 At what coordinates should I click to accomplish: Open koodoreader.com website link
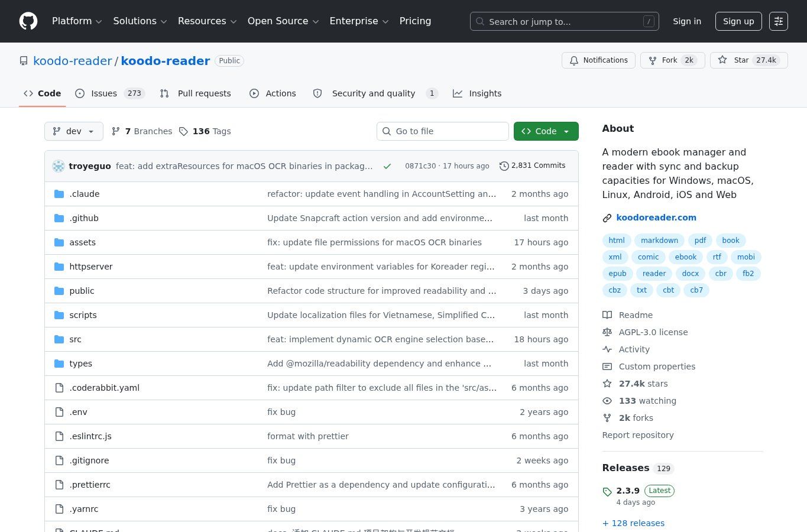656,218
